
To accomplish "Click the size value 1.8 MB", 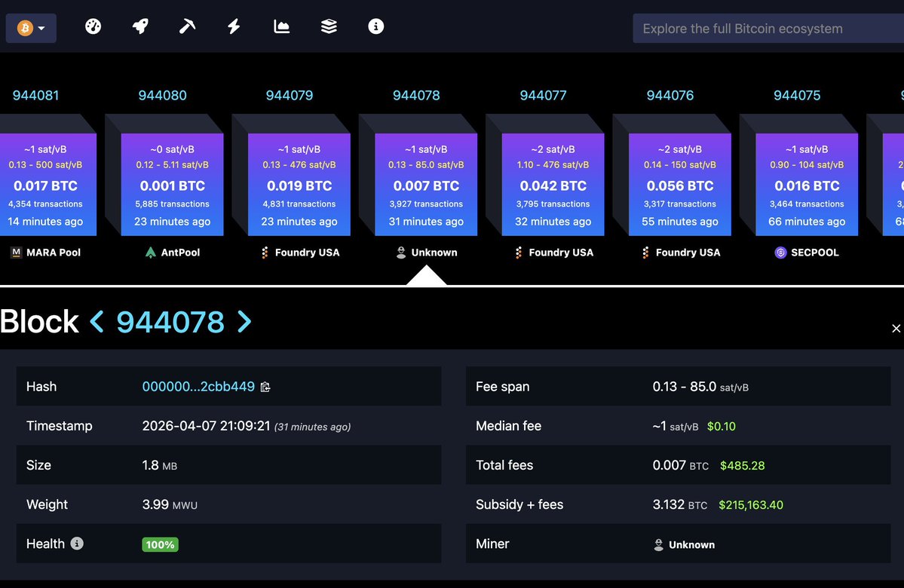I will [160, 465].
